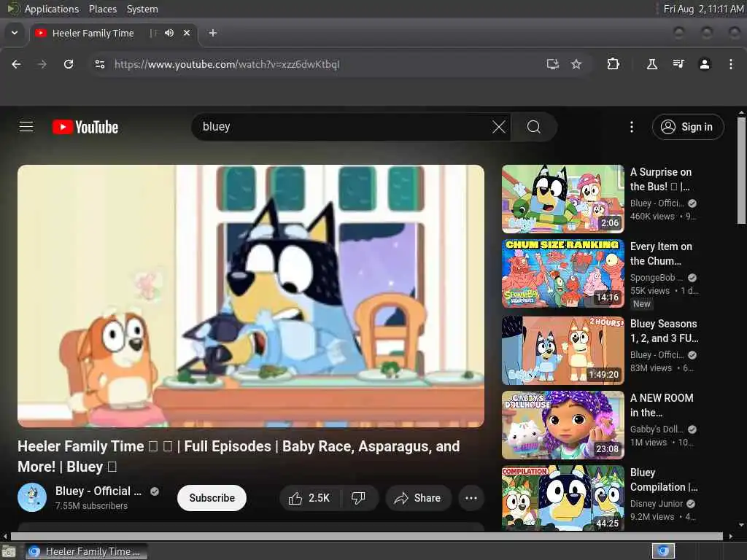747x560 pixels.
Task: Open Bluey Compilation 44:25 thumbnail
Action: tap(562, 498)
